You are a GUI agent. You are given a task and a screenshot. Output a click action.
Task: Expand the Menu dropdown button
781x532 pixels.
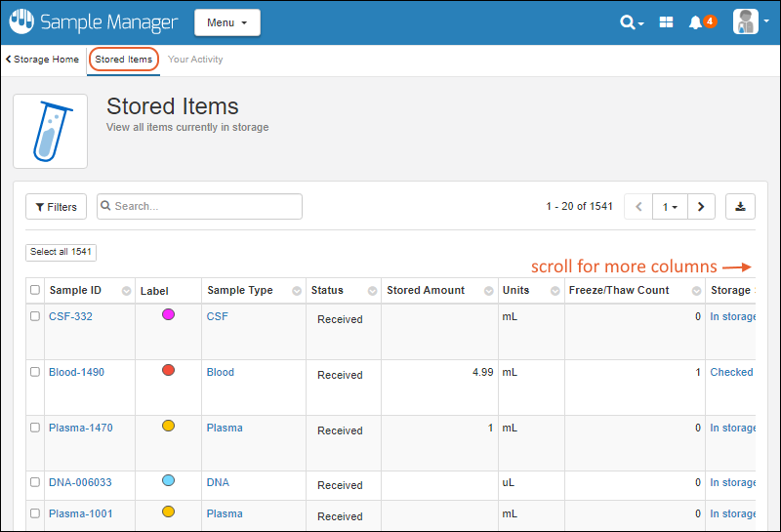tap(226, 22)
